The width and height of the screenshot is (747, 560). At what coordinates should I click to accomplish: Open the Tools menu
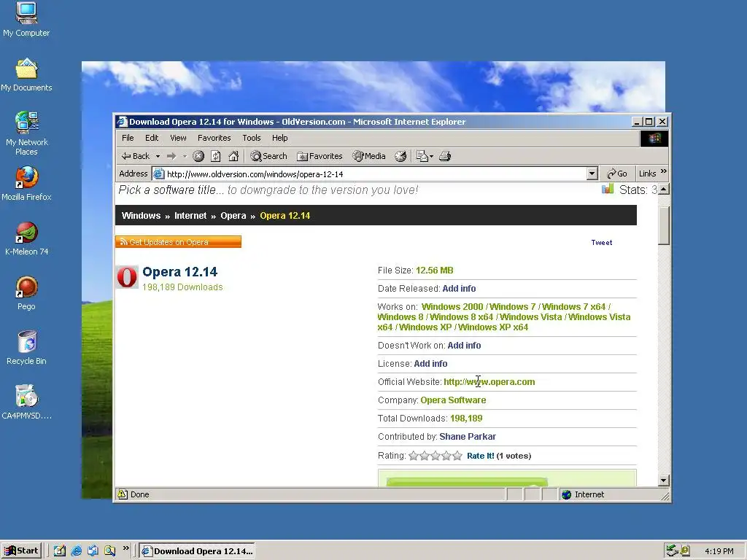(252, 138)
